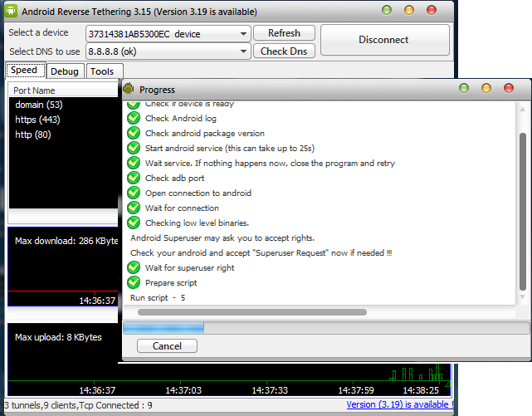Click the Progress dialog vertical scrollbar
Screen dimensions: 532x416
522,212
